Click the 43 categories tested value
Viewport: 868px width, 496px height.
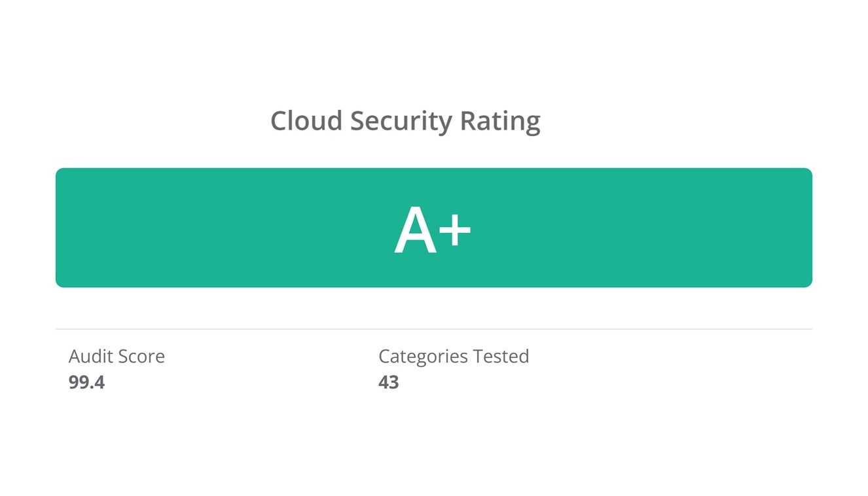(388, 382)
